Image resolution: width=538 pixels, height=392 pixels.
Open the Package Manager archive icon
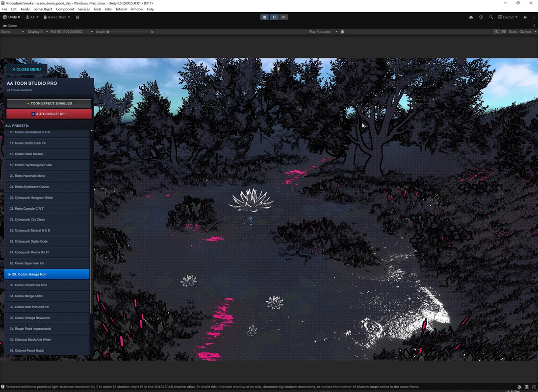[x=77, y=17]
